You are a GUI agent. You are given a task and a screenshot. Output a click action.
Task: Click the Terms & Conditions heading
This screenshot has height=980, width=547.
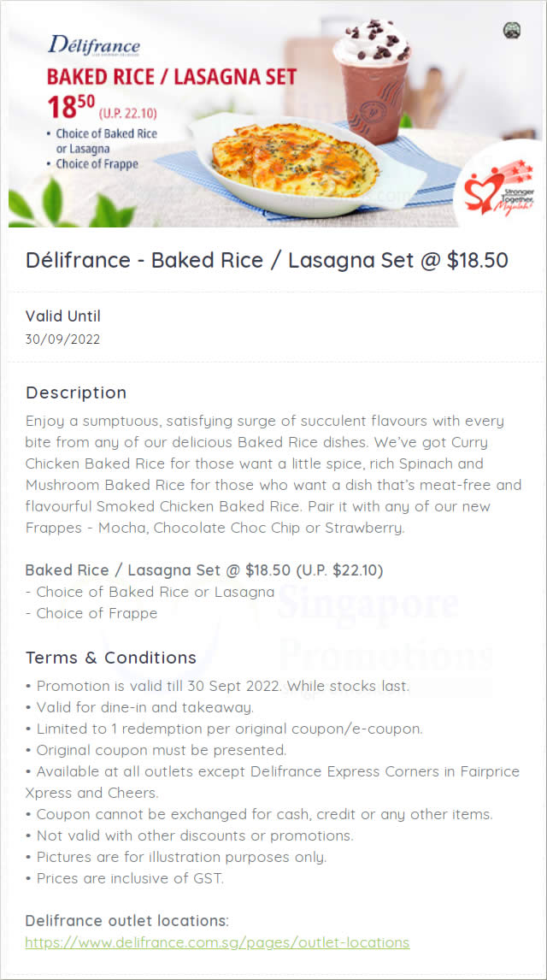click(x=111, y=658)
